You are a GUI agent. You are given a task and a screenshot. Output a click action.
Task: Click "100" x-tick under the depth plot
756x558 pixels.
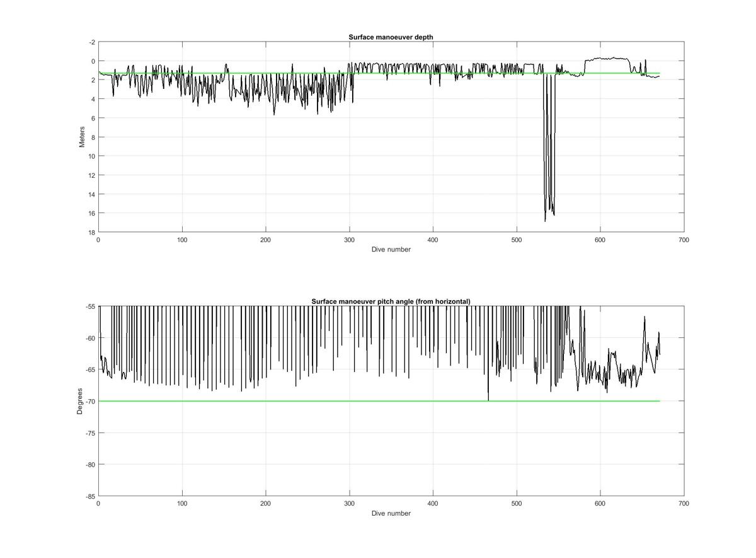click(182, 240)
